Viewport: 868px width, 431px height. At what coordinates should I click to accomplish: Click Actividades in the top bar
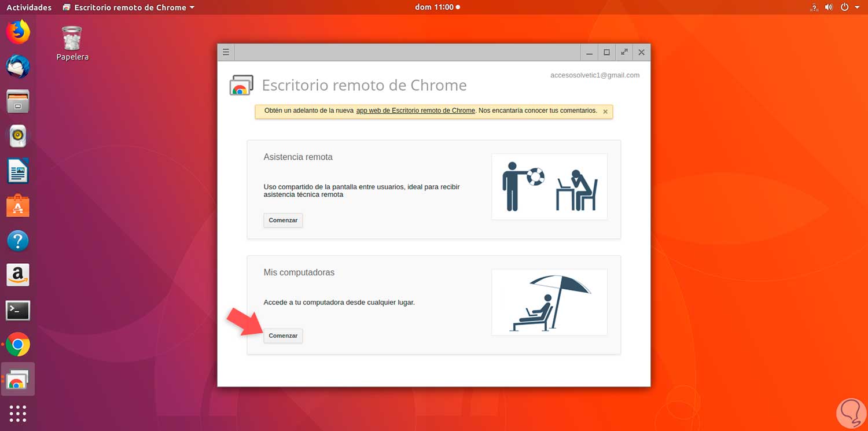coord(29,8)
